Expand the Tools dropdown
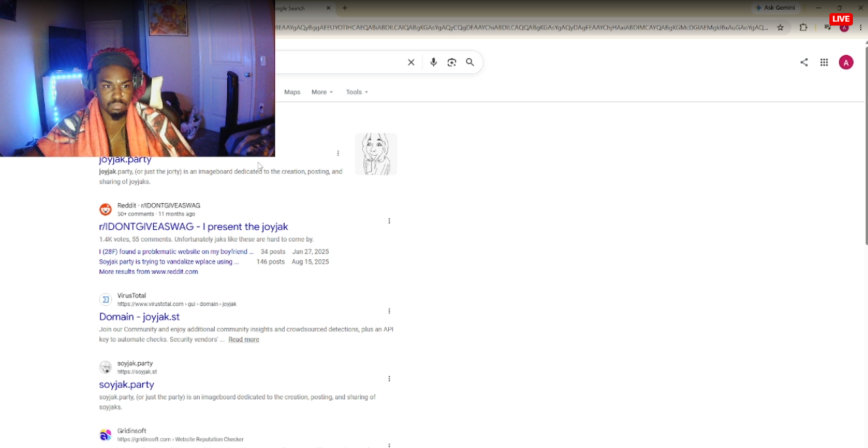868x448 pixels. pyautogui.click(x=357, y=92)
